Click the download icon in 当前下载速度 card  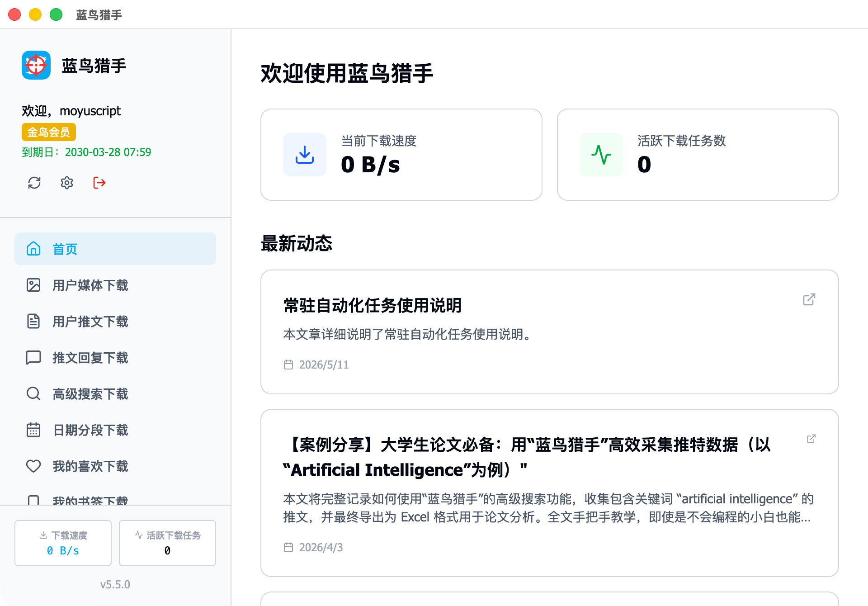tap(305, 155)
